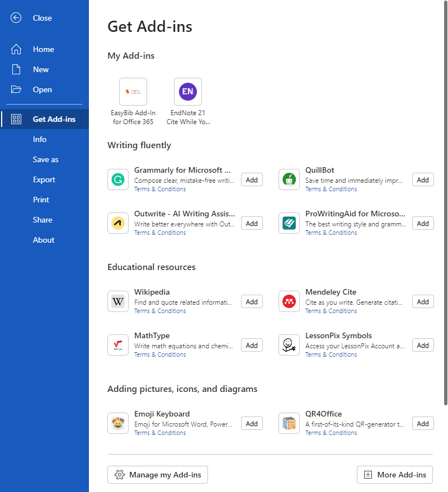Click the Grammarly for Microsoft title
The height and width of the screenshot is (492, 448).
point(182,170)
